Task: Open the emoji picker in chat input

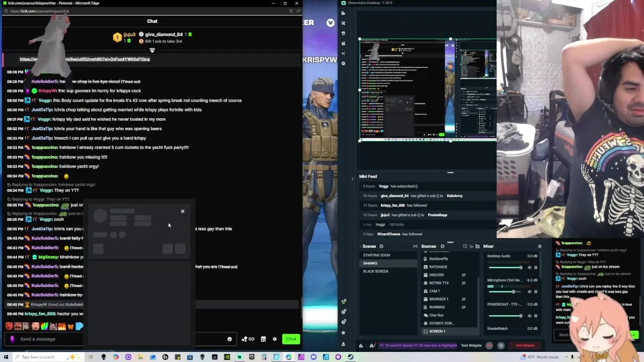Action: 230,339
